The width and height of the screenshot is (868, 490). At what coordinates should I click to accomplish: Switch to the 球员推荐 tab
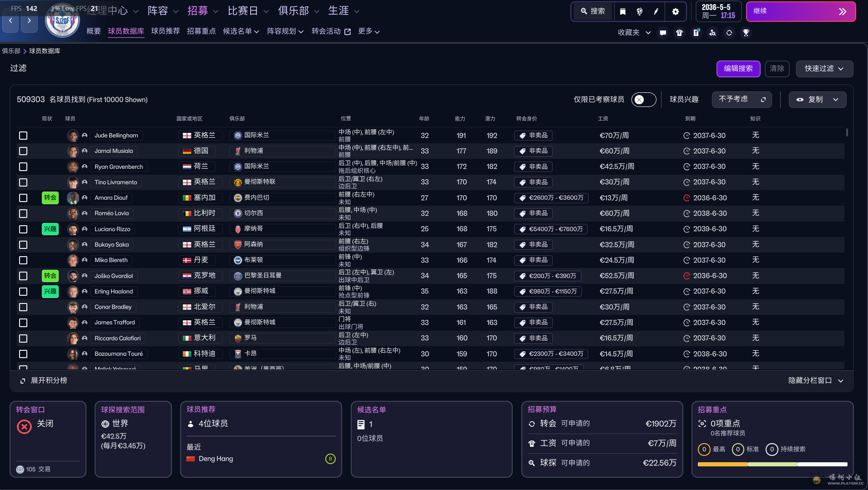click(165, 31)
